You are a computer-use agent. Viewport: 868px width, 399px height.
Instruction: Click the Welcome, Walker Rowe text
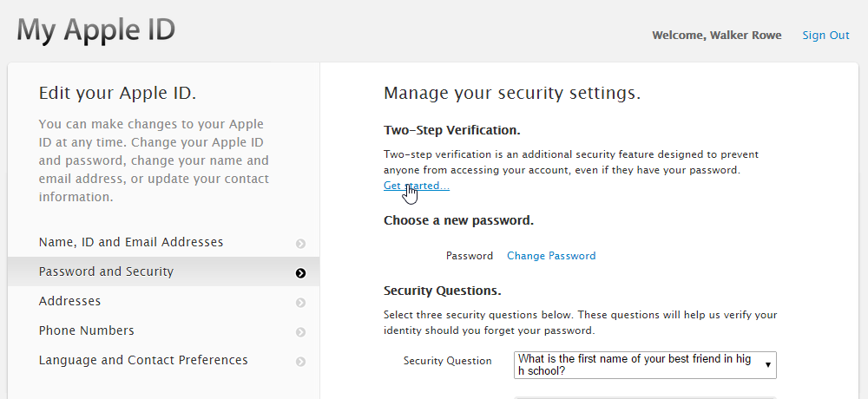click(x=717, y=36)
